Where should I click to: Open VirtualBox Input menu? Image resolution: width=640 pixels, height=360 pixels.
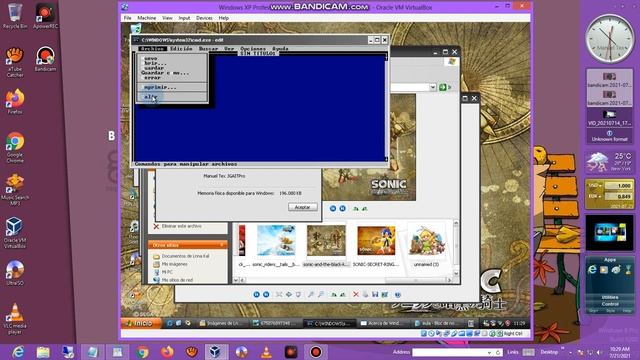pyautogui.click(x=184, y=18)
